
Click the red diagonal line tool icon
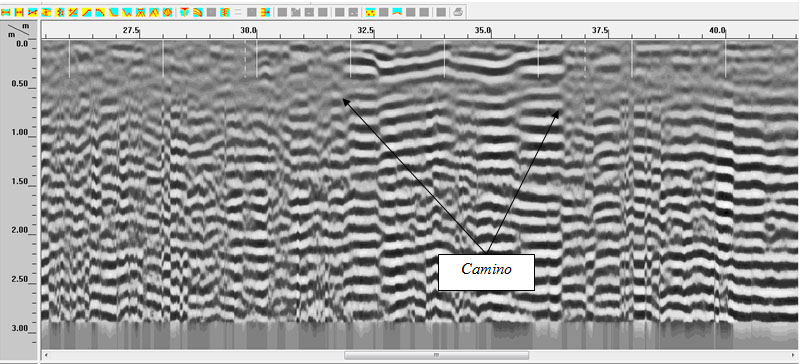(x=87, y=11)
